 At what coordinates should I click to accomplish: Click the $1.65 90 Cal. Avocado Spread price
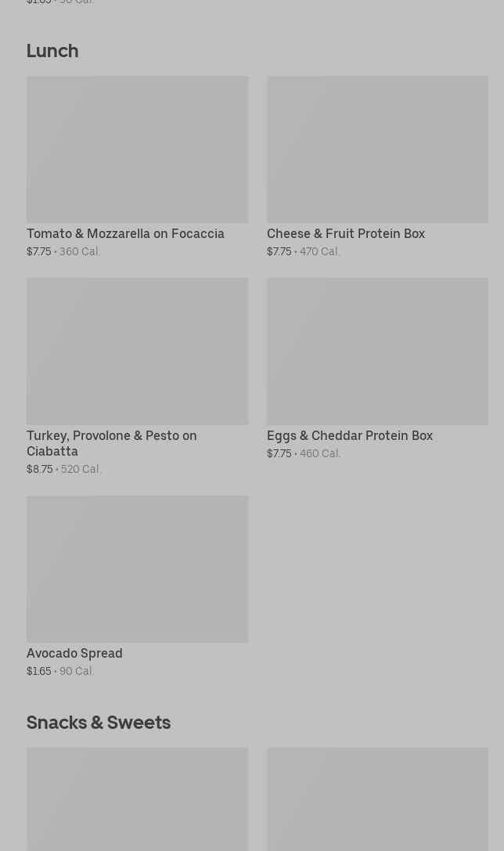[60, 671]
